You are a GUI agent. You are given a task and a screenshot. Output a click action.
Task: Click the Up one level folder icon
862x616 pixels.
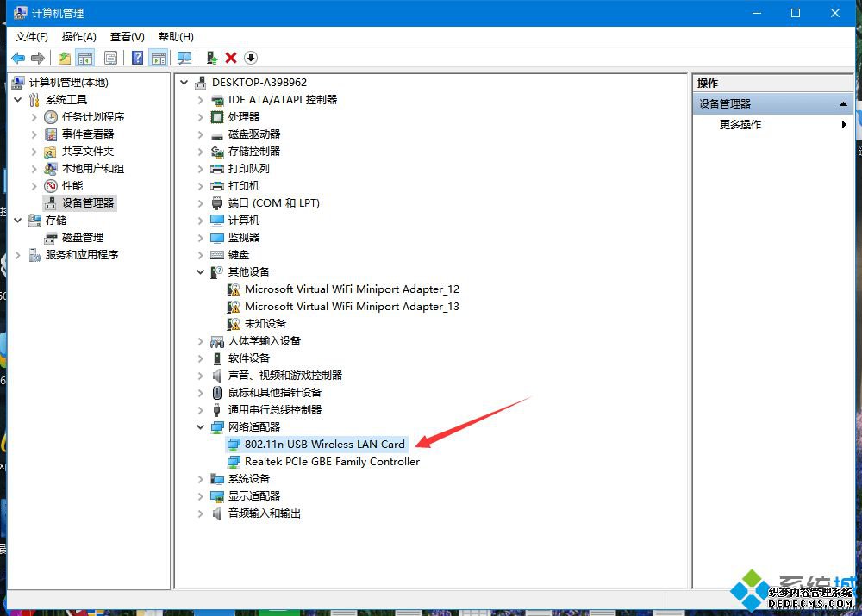tap(65, 58)
